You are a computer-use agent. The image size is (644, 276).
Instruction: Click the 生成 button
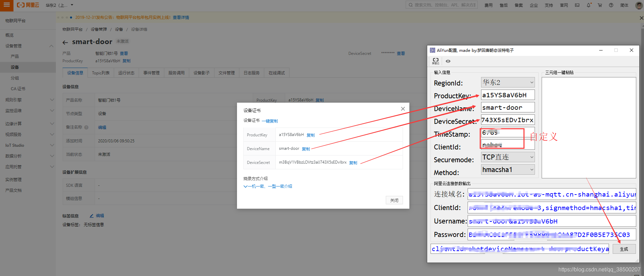(624, 249)
